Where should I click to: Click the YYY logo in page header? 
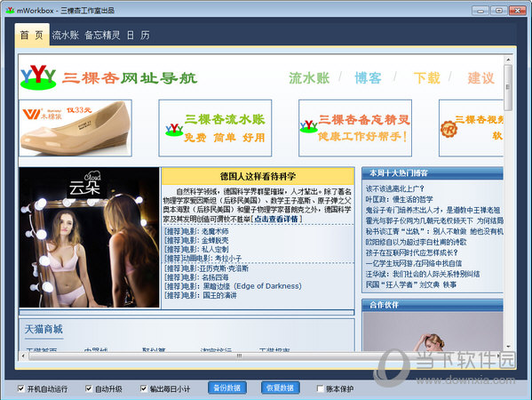click(38, 77)
